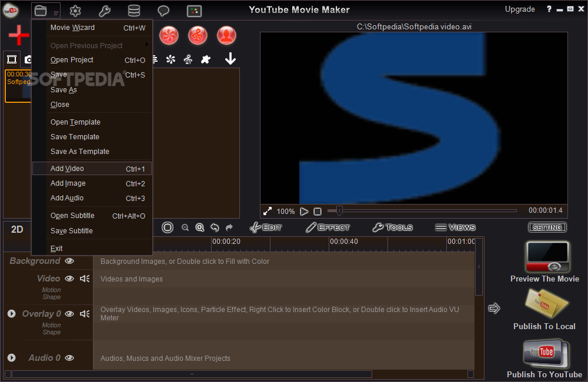This screenshot has width=588, height=382.
Task: Click the red pinwheel effect button
Action: click(x=169, y=36)
